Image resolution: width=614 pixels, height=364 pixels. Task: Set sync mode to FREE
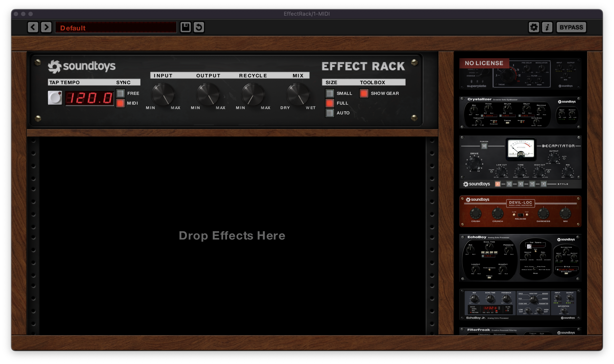point(120,93)
